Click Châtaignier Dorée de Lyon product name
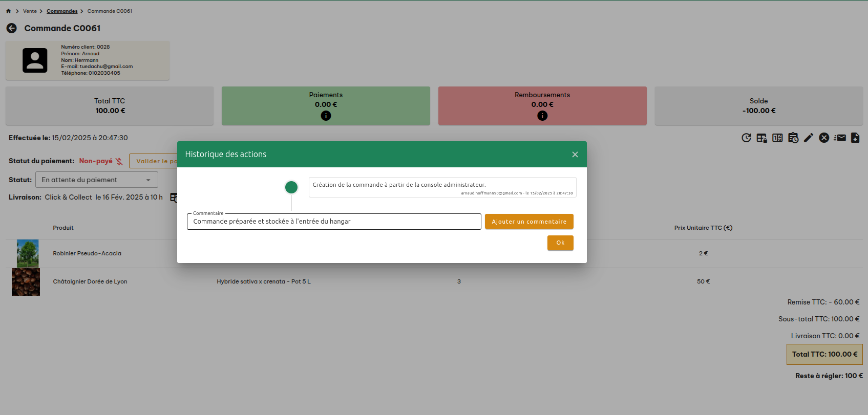The height and width of the screenshot is (415, 868). tap(90, 281)
